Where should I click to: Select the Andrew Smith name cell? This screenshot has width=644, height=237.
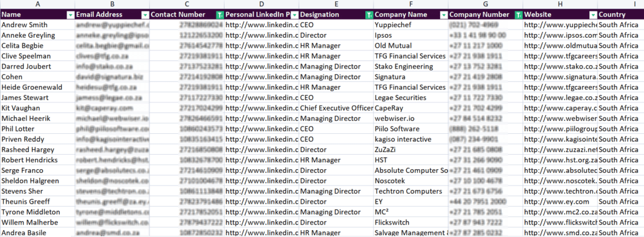[x=38, y=25]
